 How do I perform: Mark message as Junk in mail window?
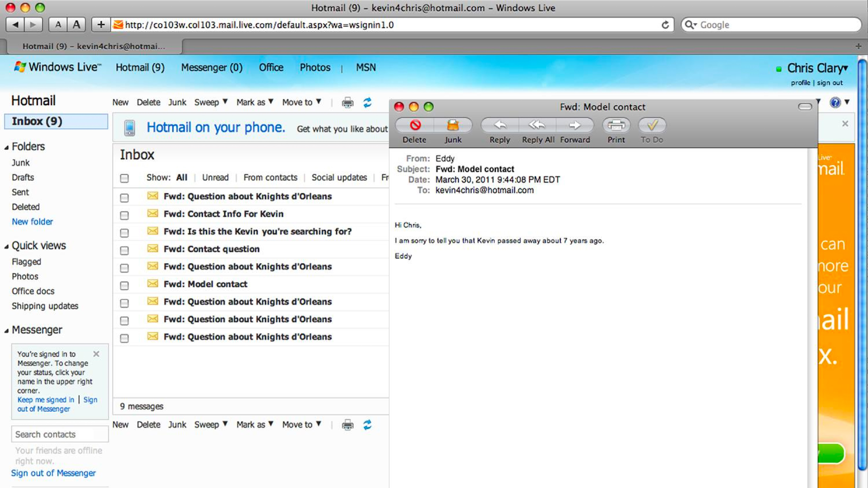tap(453, 125)
